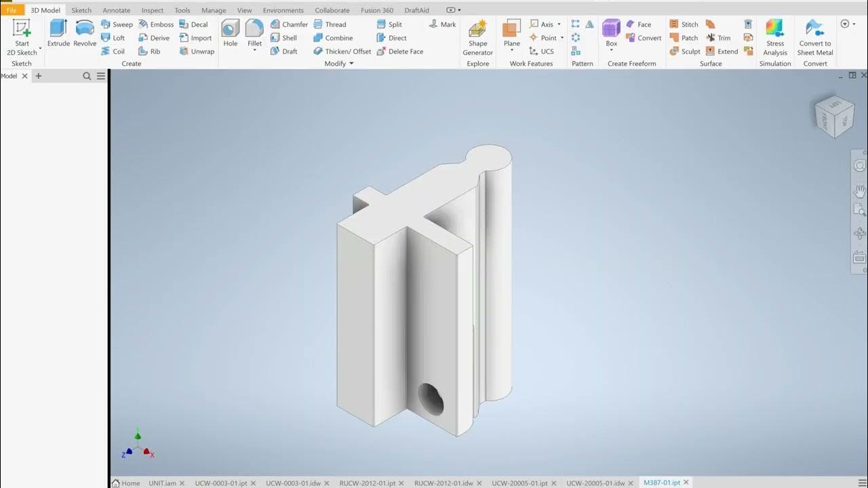This screenshot has width=868, height=488.
Task: Switch to the Sketch ribbon tab
Action: coord(81,10)
